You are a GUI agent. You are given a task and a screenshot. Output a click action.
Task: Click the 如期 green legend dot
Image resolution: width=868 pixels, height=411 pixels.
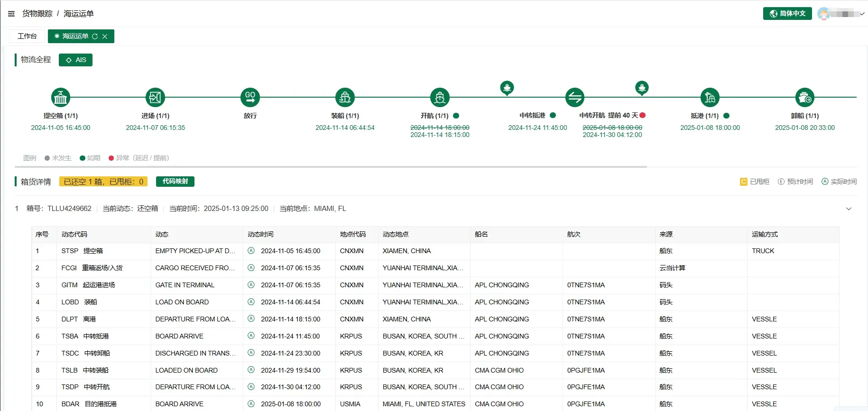83,158
